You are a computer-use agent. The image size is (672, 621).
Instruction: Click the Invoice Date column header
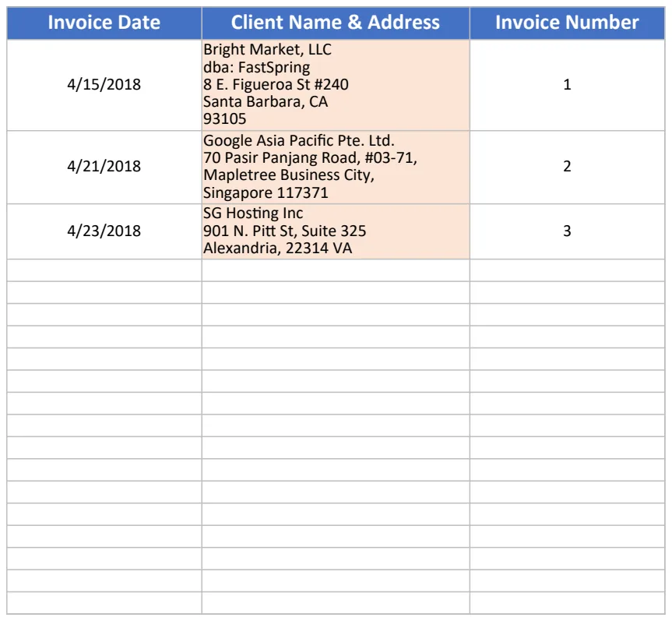tap(104, 23)
